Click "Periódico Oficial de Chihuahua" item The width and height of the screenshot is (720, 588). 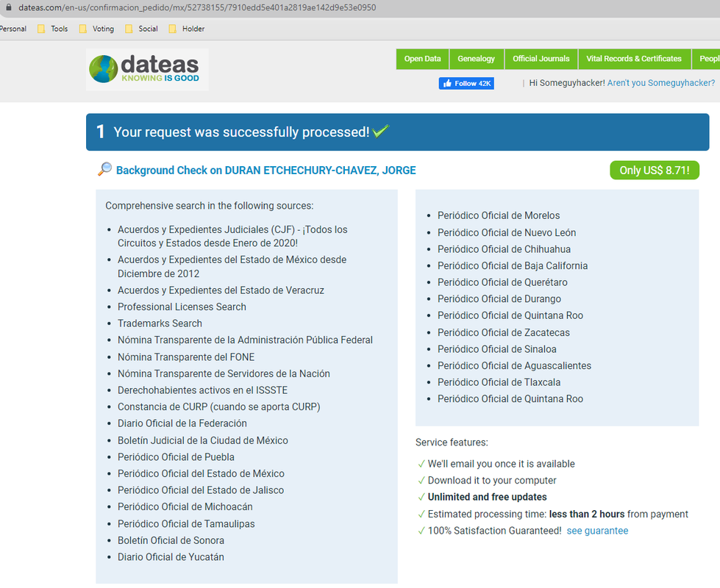coord(505,248)
